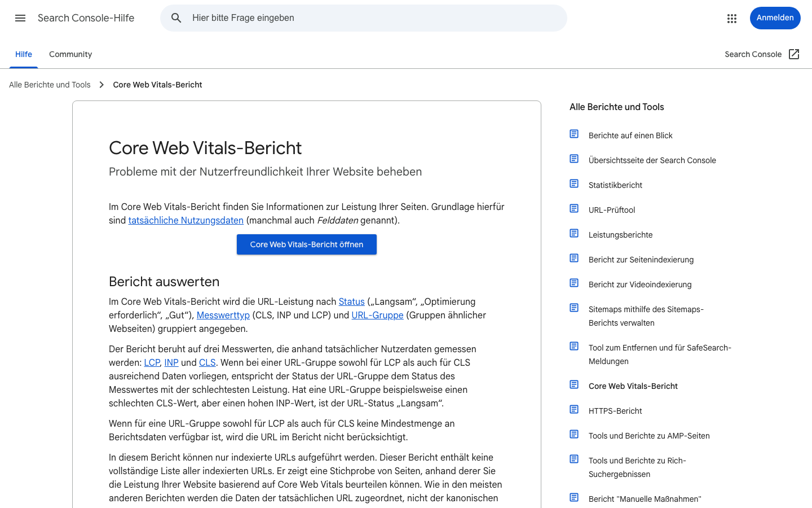Open HTTPS-Bericht in the sidebar

click(x=615, y=411)
